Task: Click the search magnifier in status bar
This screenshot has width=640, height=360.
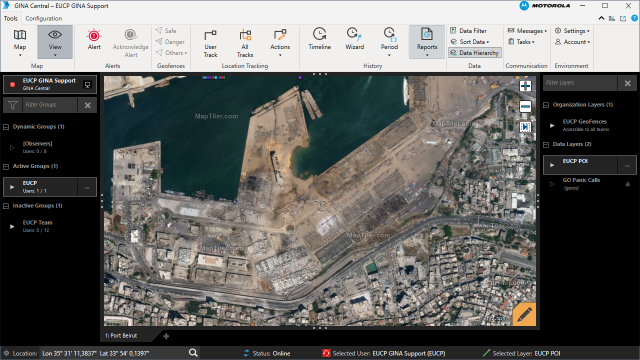Action: coord(193,353)
